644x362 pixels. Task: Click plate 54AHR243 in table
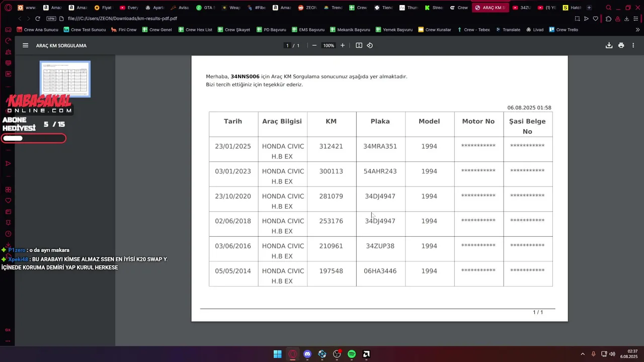pos(380,171)
